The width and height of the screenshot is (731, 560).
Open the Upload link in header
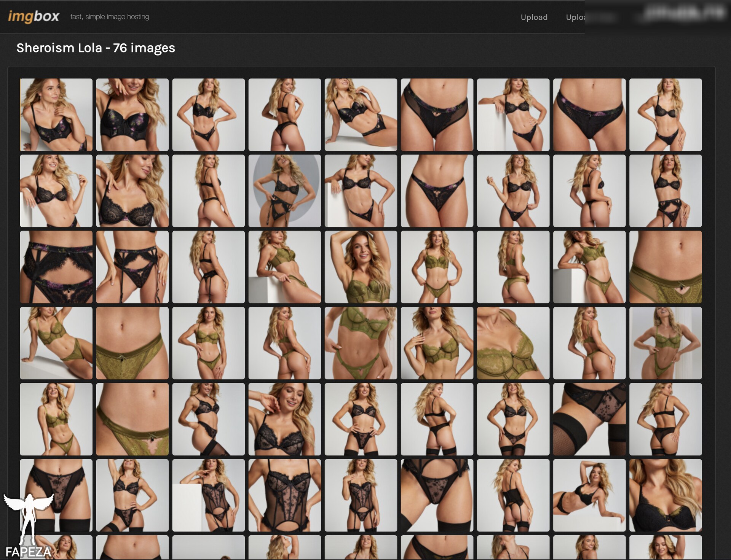tap(534, 17)
